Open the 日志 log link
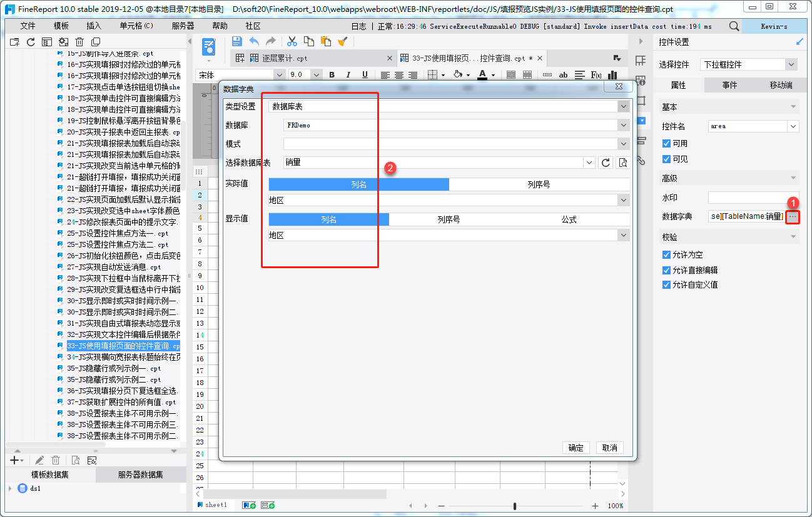 [x=359, y=26]
